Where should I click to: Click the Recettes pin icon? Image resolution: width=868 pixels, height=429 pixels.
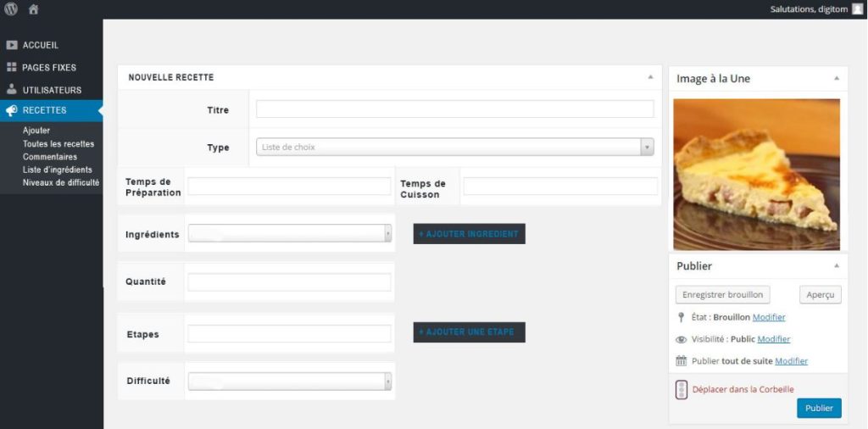tap(12, 110)
